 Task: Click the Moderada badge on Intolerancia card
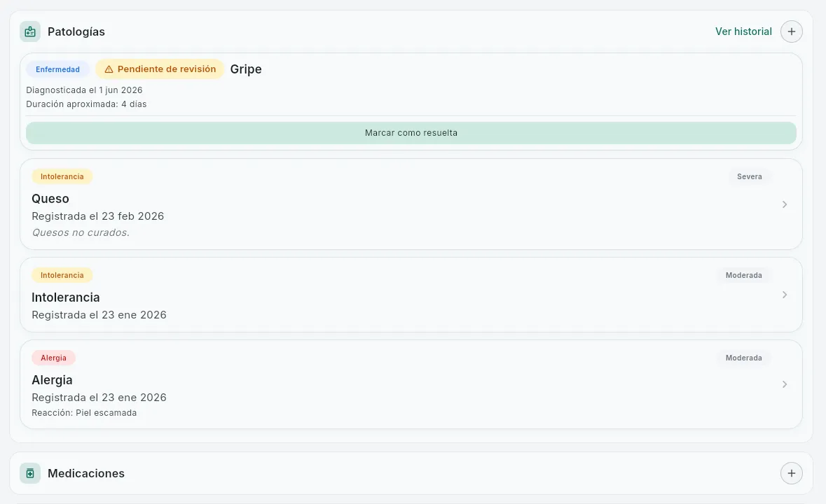tap(743, 275)
